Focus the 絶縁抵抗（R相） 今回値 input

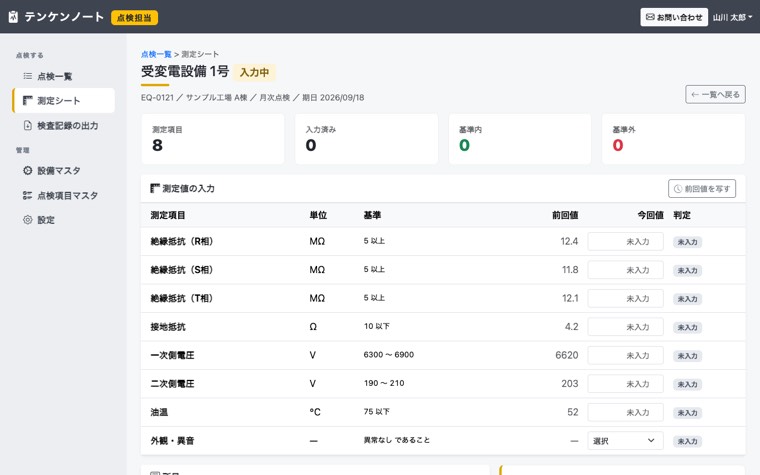pyautogui.click(x=625, y=241)
